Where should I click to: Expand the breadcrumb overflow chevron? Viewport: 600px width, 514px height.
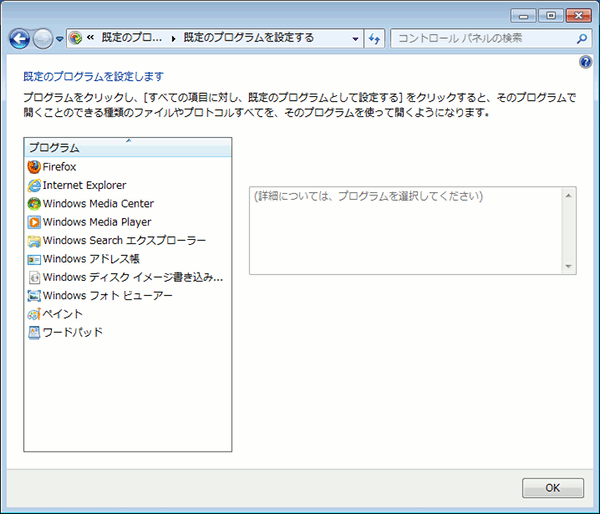click(91, 38)
